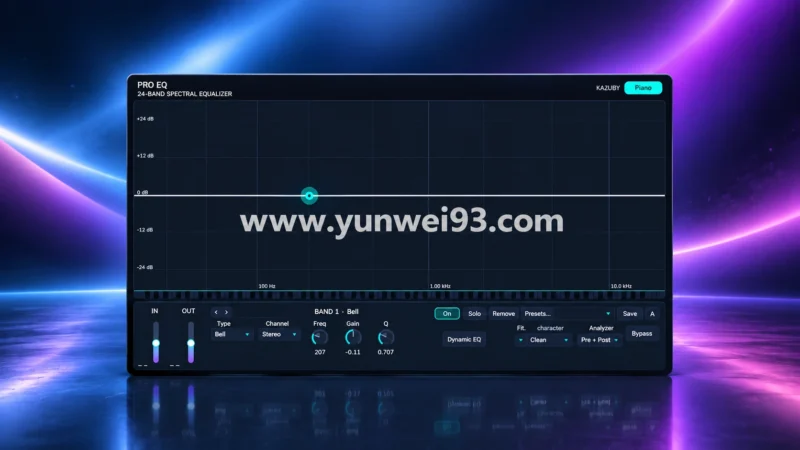
Task: Click the band 1 node on EQ curve
Action: click(x=309, y=195)
